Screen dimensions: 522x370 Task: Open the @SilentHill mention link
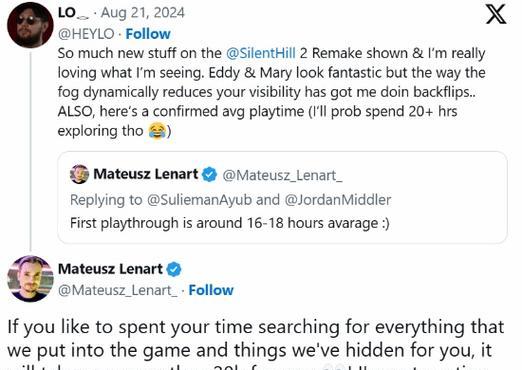click(x=261, y=53)
